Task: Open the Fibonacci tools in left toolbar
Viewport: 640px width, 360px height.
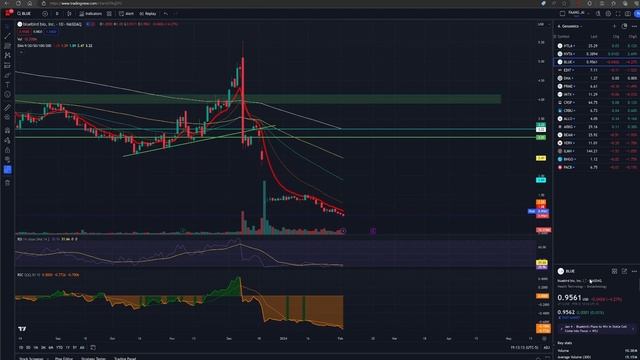Action: click(7, 46)
